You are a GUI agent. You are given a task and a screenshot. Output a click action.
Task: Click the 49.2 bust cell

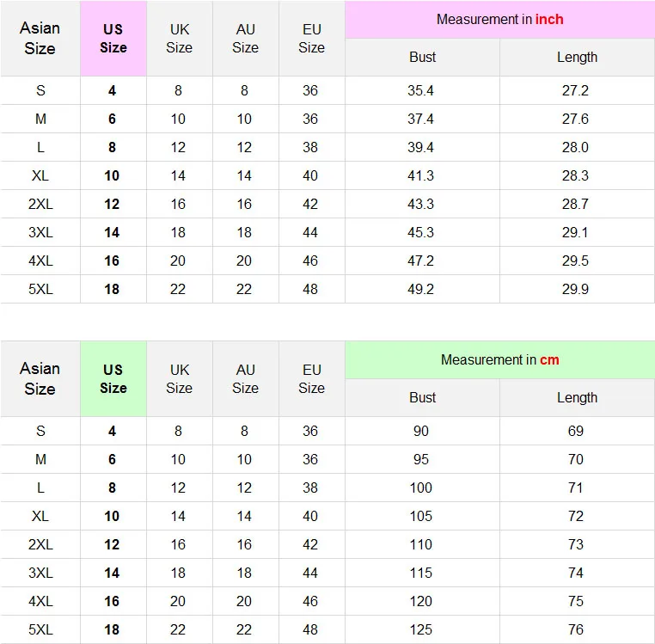pyautogui.click(x=420, y=289)
